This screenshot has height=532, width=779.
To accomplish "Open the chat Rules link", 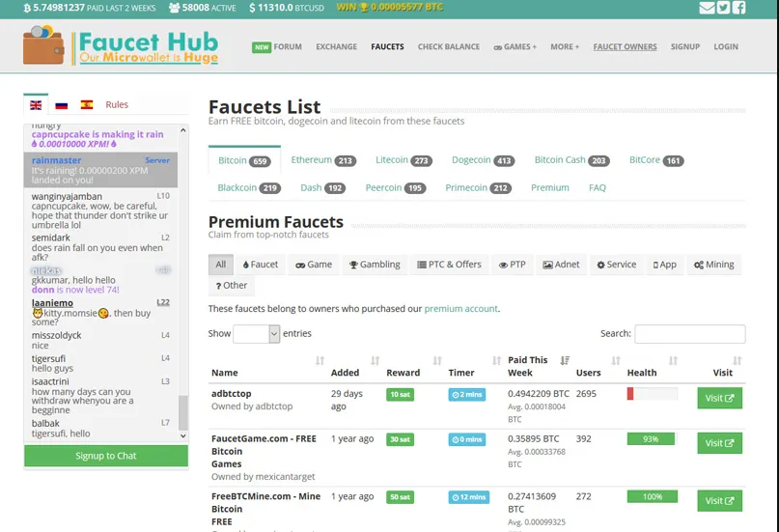I will coord(117,105).
